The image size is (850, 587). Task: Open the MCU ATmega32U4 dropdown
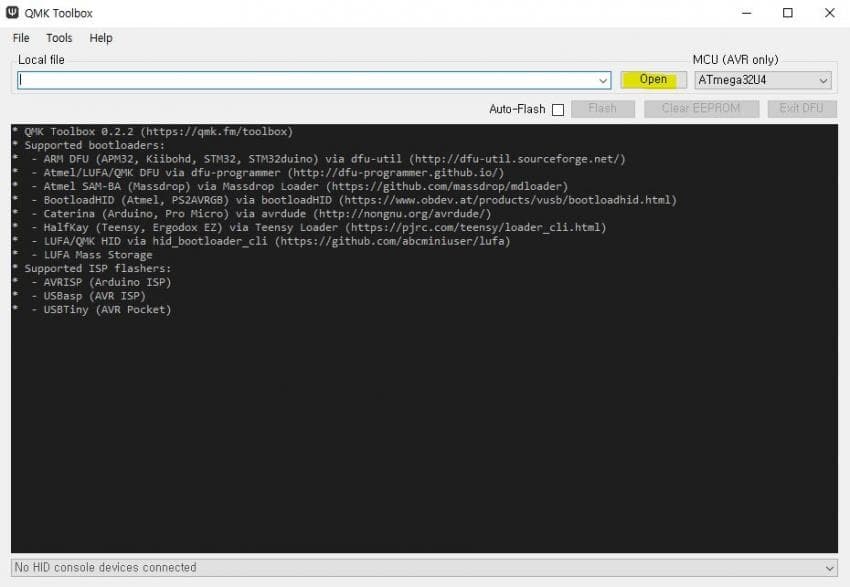pos(763,80)
